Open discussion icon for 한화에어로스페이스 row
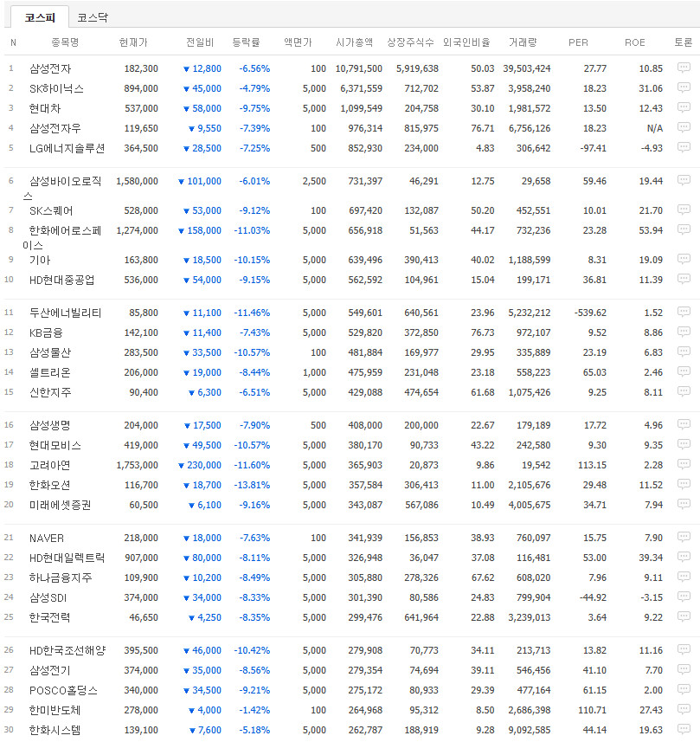The width and height of the screenshot is (700, 742). click(684, 229)
